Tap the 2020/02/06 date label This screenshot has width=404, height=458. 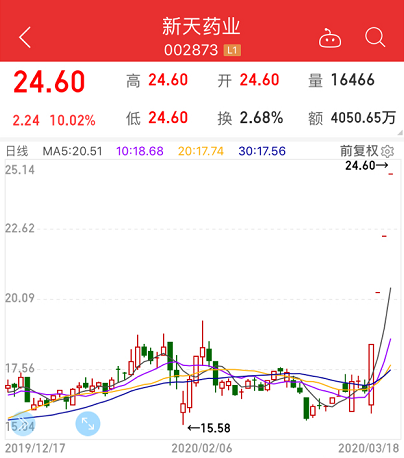(202, 448)
